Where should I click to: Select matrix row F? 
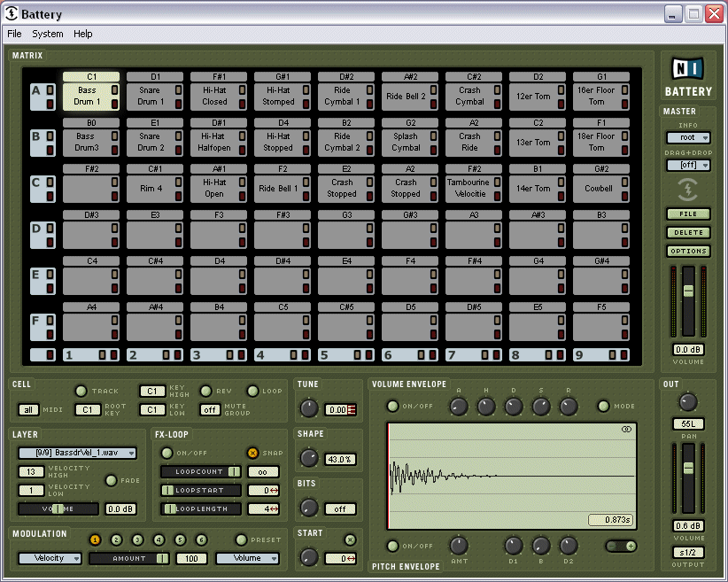tap(43, 327)
